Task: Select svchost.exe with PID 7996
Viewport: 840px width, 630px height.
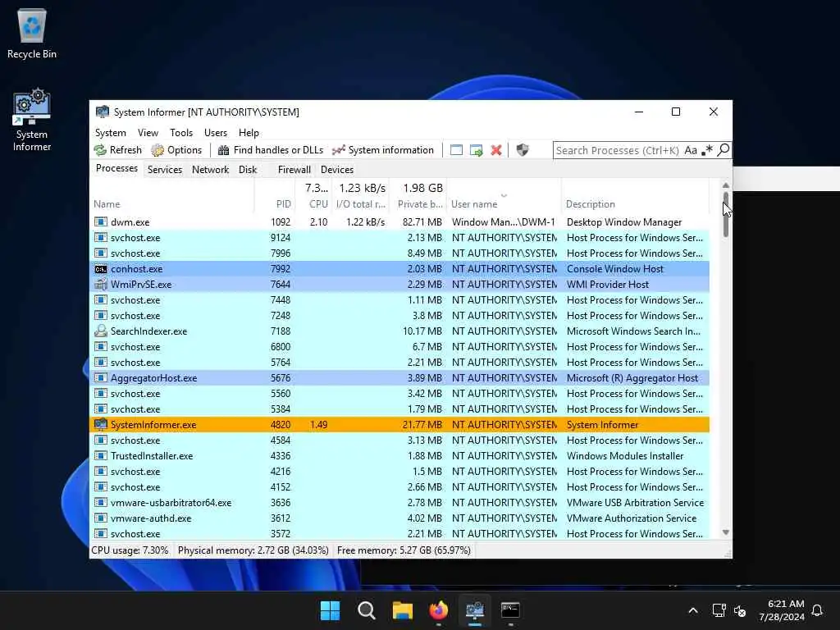Action: [399, 253]
